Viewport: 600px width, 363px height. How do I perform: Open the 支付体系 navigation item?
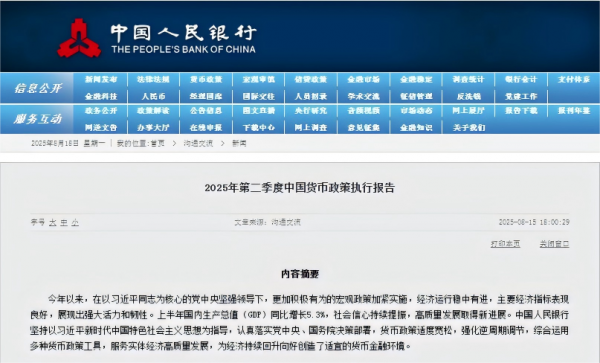click(x=574, y=80)
